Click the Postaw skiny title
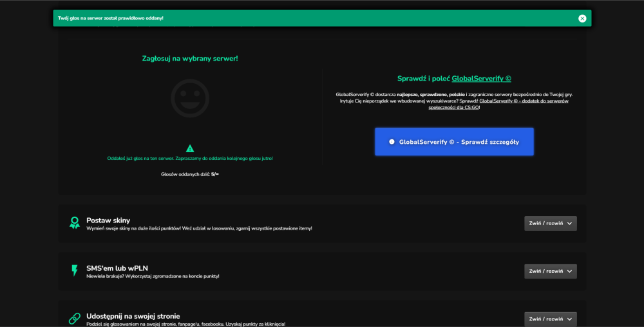This screenshot has width=644, height=327. pyautogui.click(x=108, y=221)
